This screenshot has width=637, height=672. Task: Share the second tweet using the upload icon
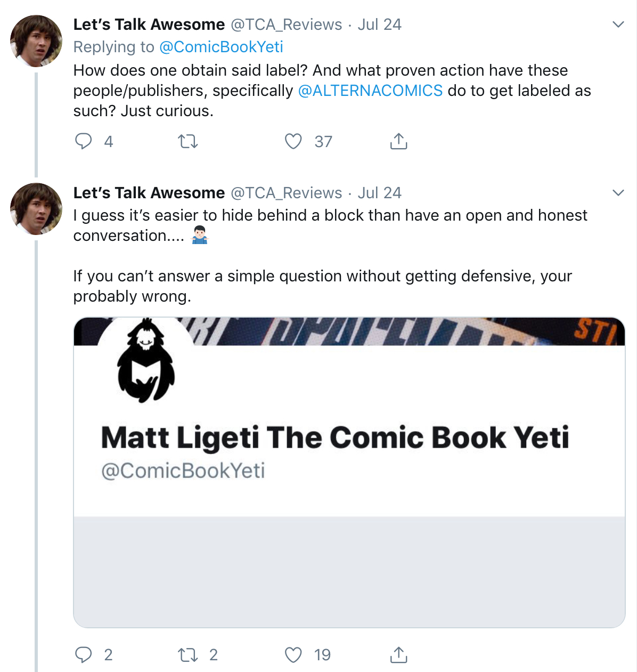(x=398, y=654)
